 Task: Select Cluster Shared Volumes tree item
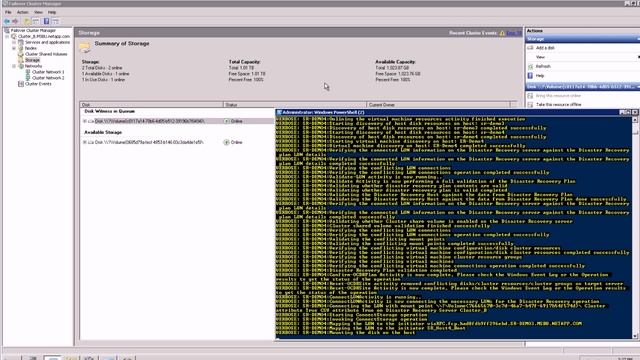pos(46,54)
